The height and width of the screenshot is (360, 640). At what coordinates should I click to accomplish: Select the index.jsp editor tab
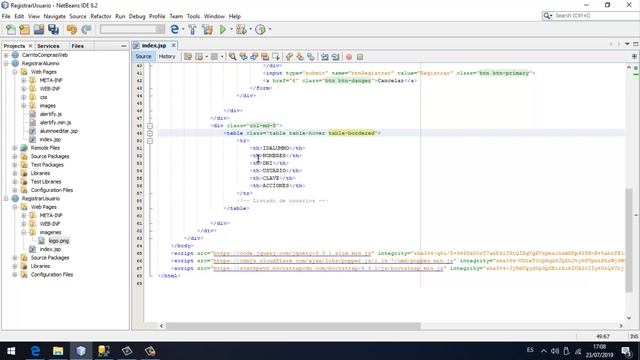(x=154, y=45)
